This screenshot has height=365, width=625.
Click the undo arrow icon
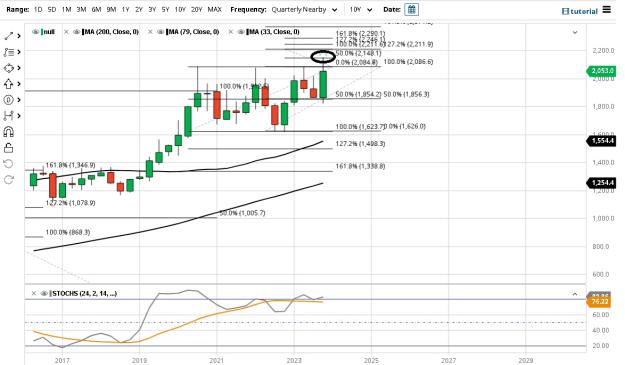(8, 164)
